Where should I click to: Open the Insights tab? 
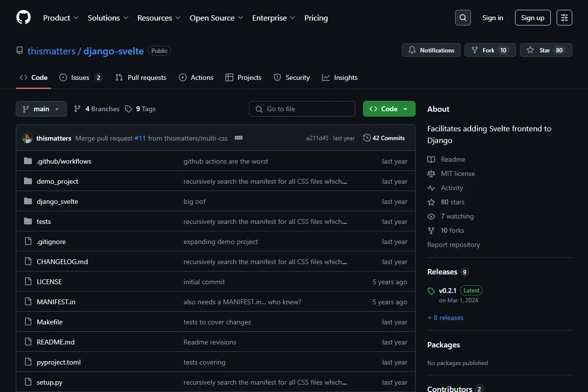[x=340, y=77]
